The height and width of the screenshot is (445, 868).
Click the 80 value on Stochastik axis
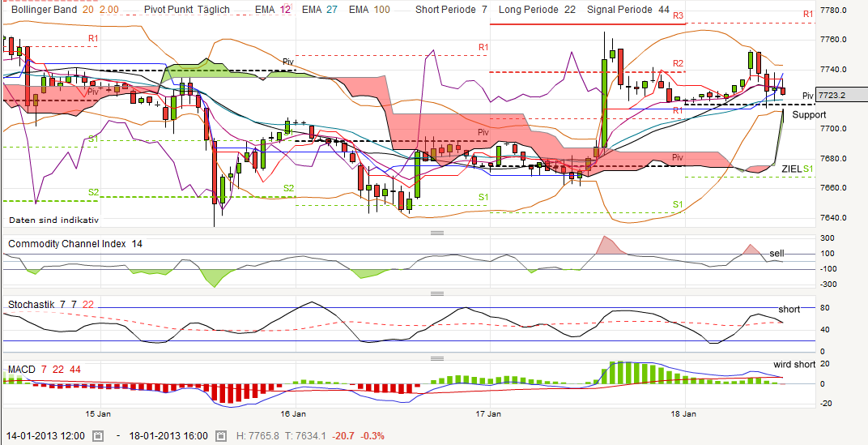824,309
